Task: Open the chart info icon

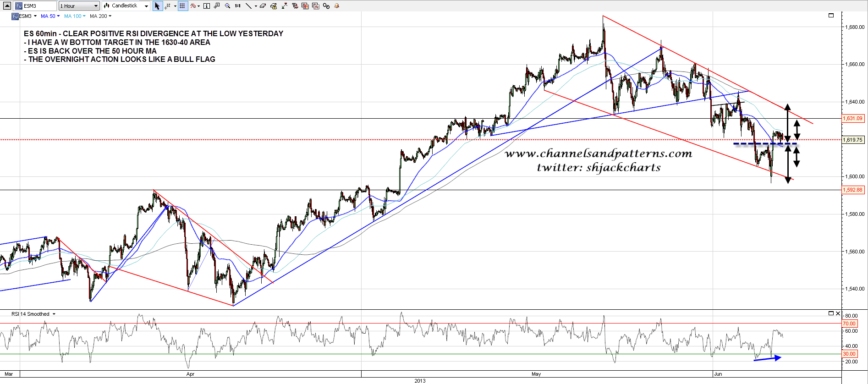Action: 207,6
